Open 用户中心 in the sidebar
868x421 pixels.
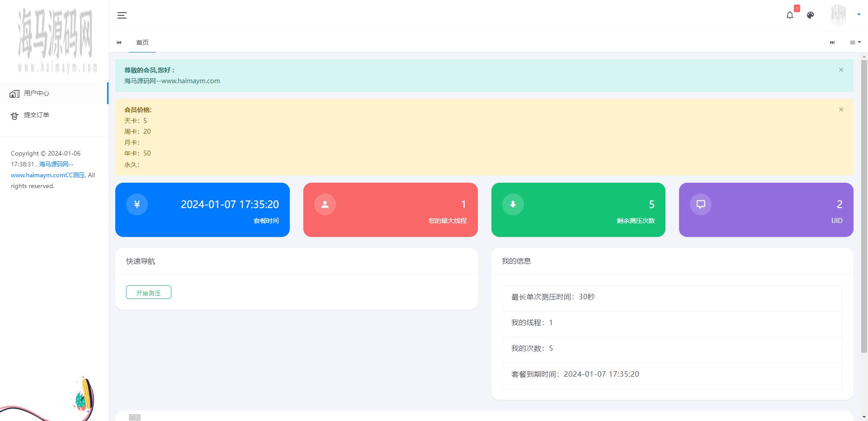click(37, 93)
